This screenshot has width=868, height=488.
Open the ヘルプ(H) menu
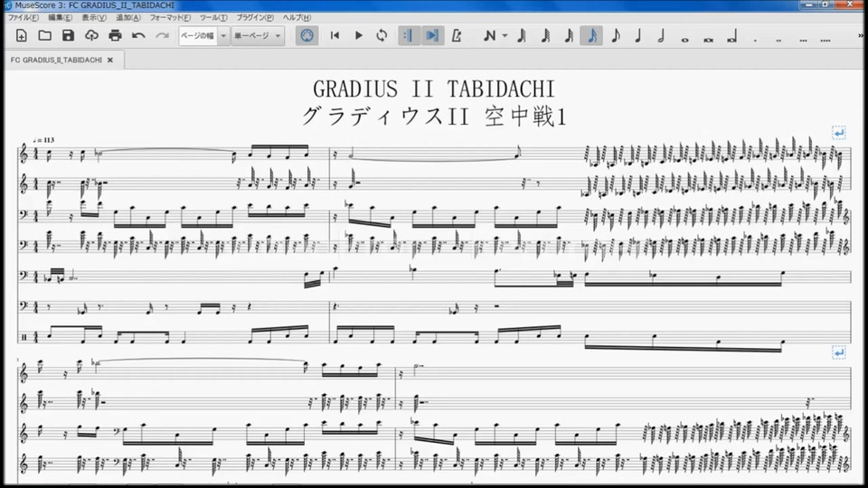coord(297,18)
